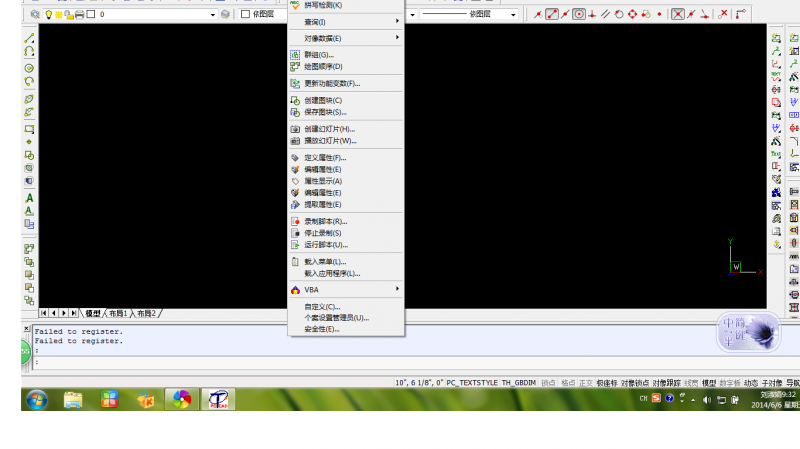Select the Rectangle draw tool
The width and height of the screenshot is (800, 449).
click(x=29, y=129)
